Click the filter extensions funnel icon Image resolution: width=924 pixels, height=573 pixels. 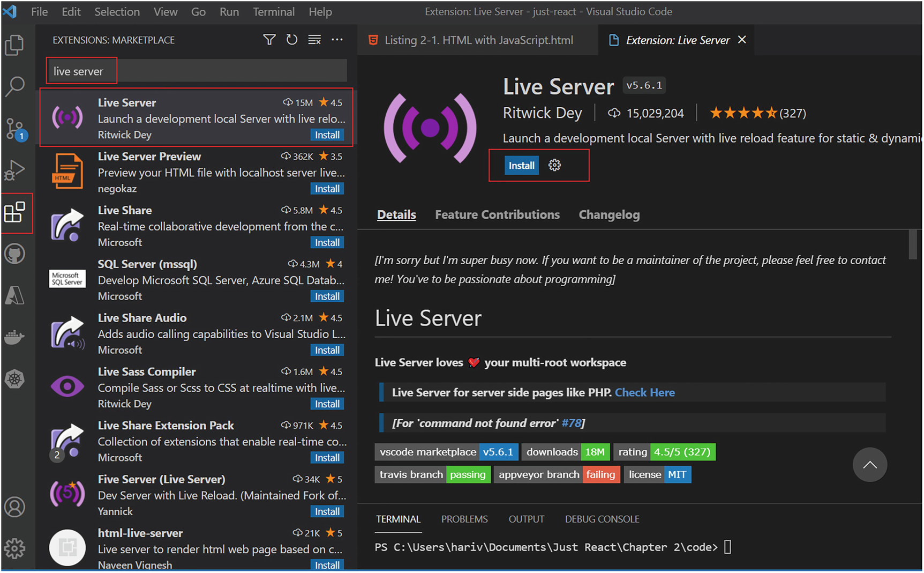(269, 40)
